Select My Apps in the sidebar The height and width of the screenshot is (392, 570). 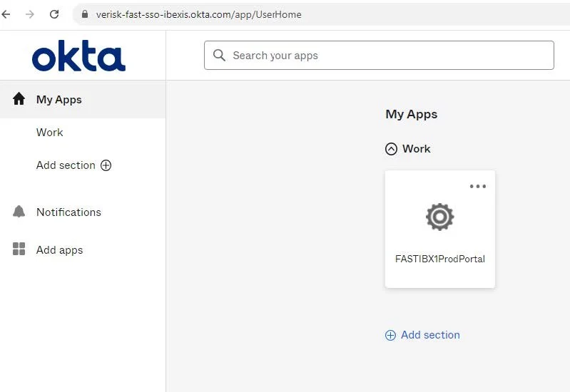click(x=83, y=99)
